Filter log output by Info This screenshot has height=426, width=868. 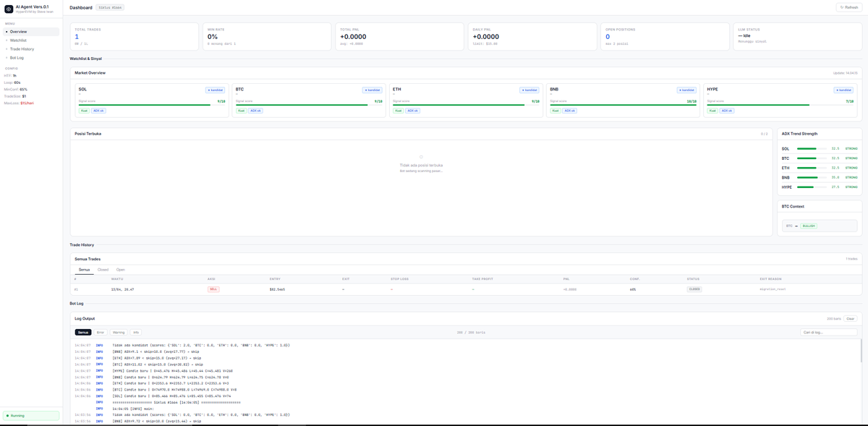[136, 332]
